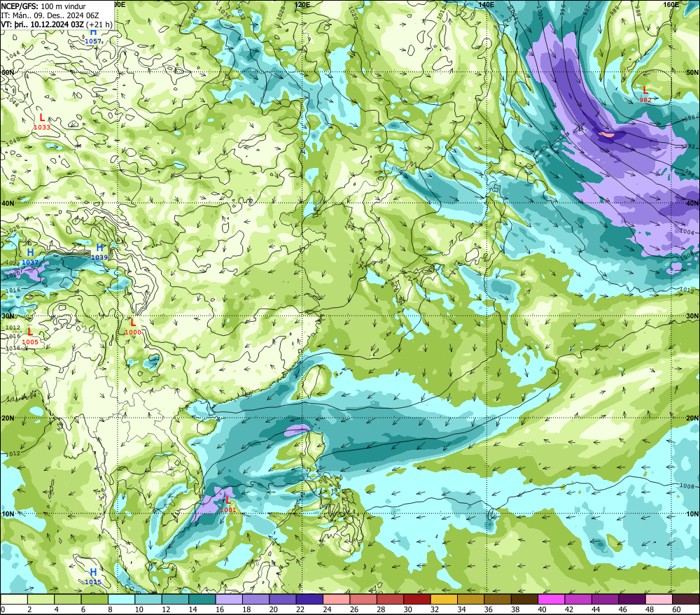
Task: Select the dark teal 14–16 legend swatch
Action: click(202, 599)
